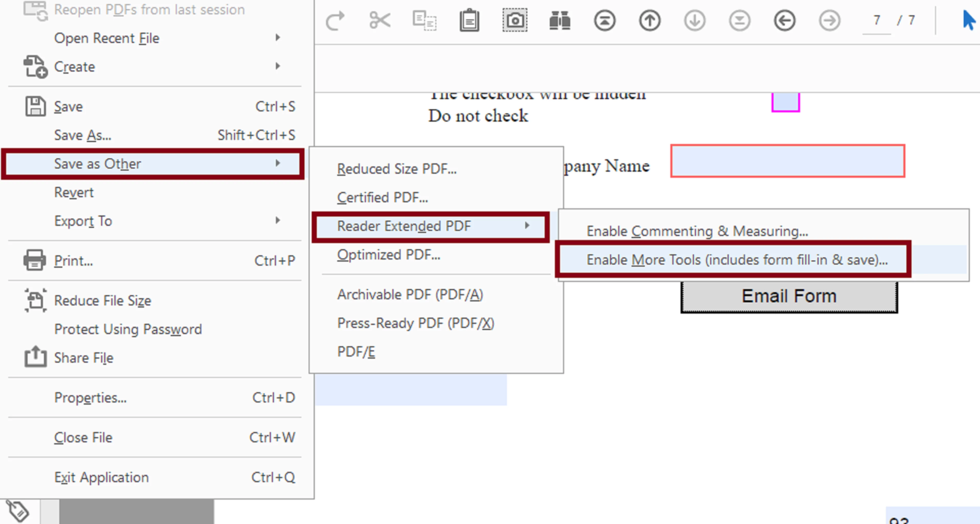Click the page number input box
Screen dimensions: 980x524
877,20
